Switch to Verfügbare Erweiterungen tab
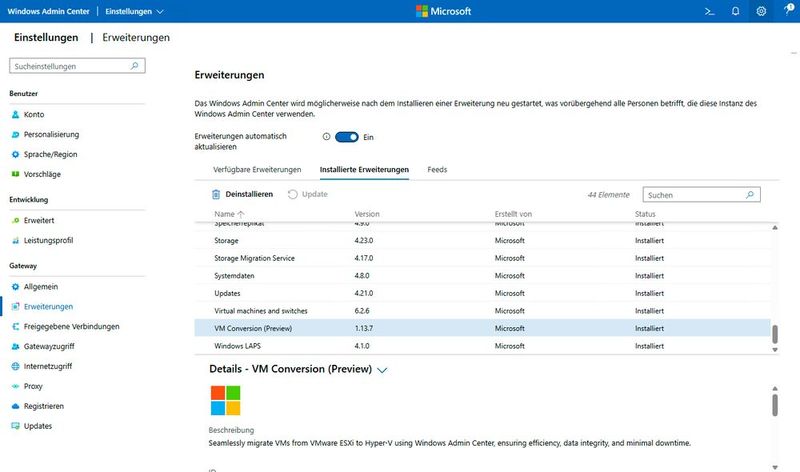This screenshot has height=472, width=800. [x=257, y=169]
